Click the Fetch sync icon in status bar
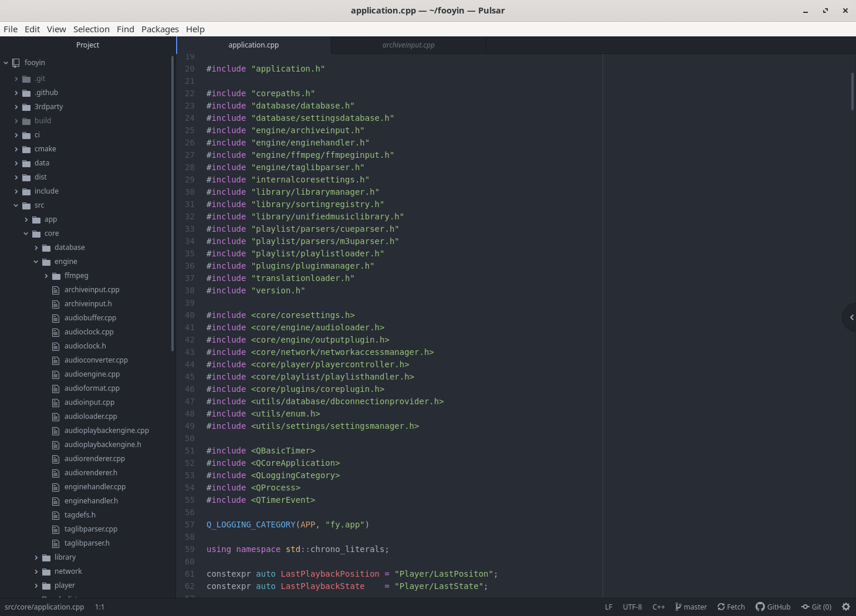This screenshot has height=616, width=856. click(x=721, y=607)
